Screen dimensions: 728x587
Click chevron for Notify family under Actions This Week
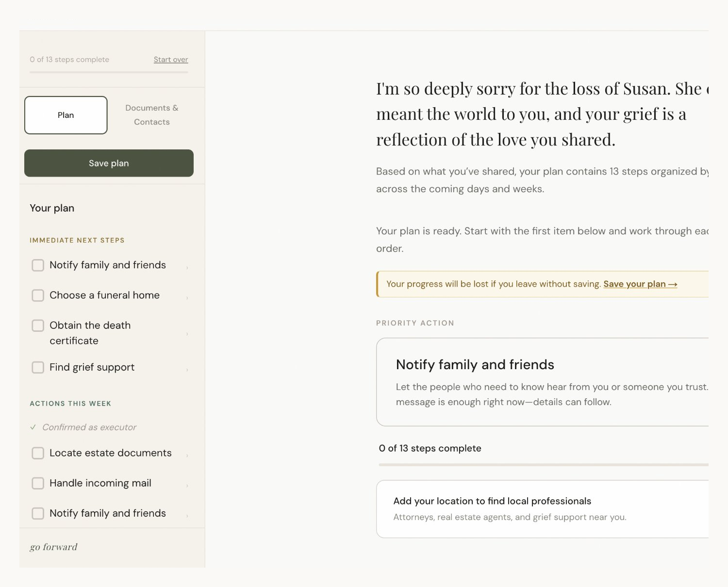coord(187,515)
